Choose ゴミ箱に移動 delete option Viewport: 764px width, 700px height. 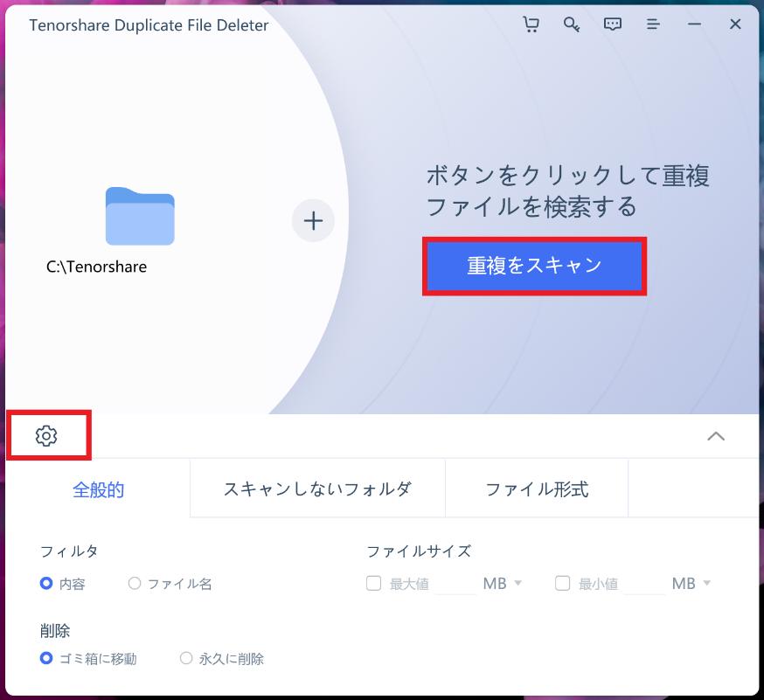click(x=46, y=659)
